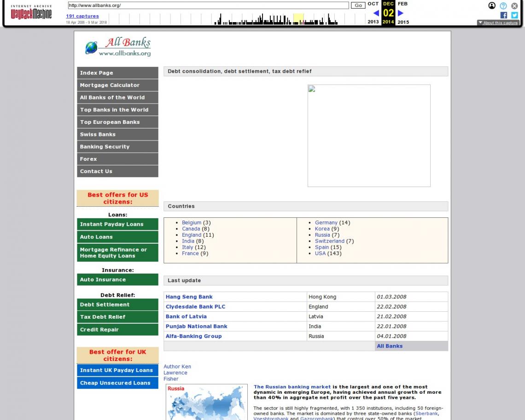Open Switzerland country link

pyautogui.click(x=329, y=241)
